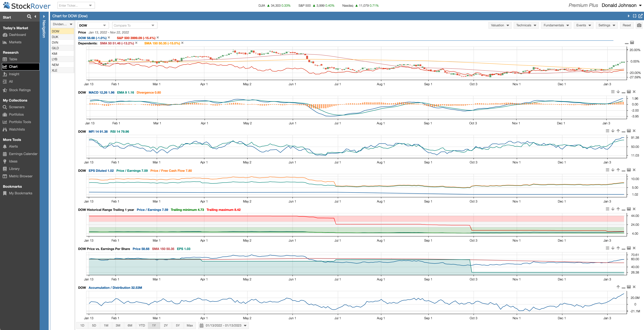The width and height of the screenshot is (644, 330).
Task: Collapse the Start sidebar with left arrow
Action: coord(35,16)
